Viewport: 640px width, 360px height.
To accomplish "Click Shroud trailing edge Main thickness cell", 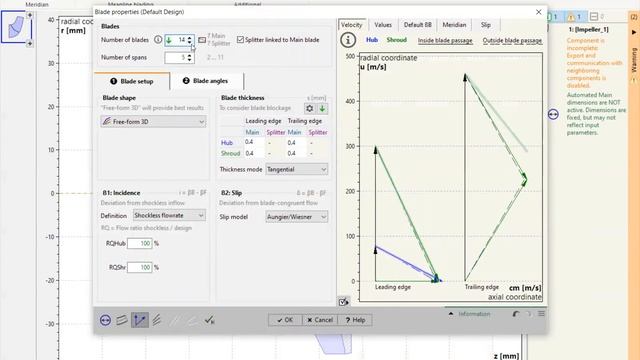I will [x=296, y=153].
